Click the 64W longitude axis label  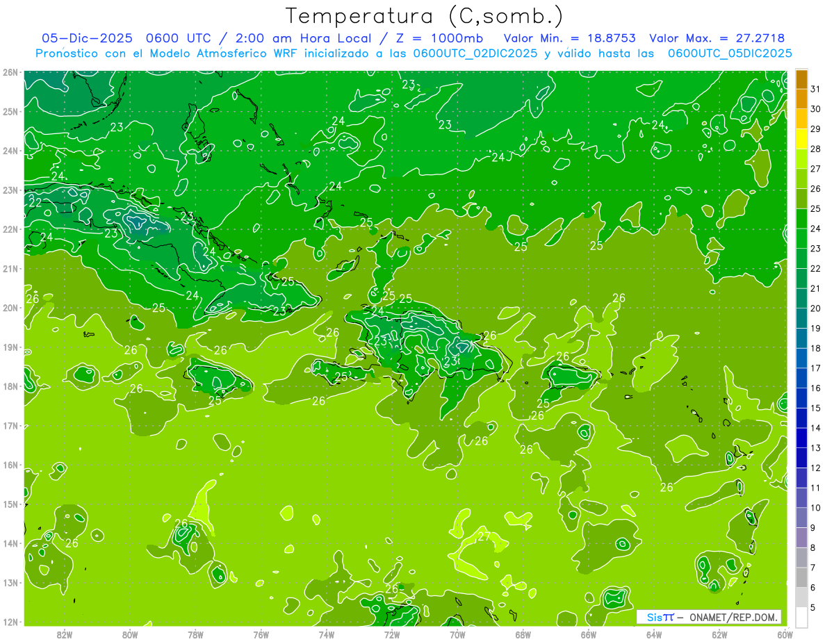coord(654,634)
